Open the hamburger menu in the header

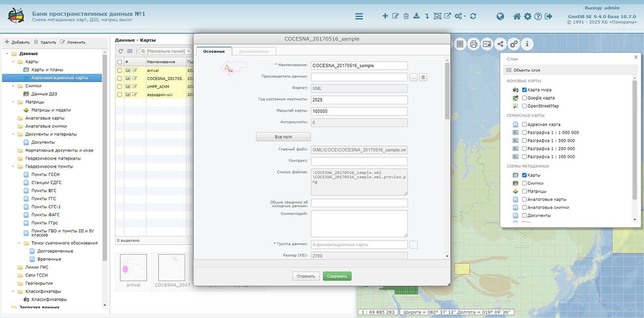(359, 16)
